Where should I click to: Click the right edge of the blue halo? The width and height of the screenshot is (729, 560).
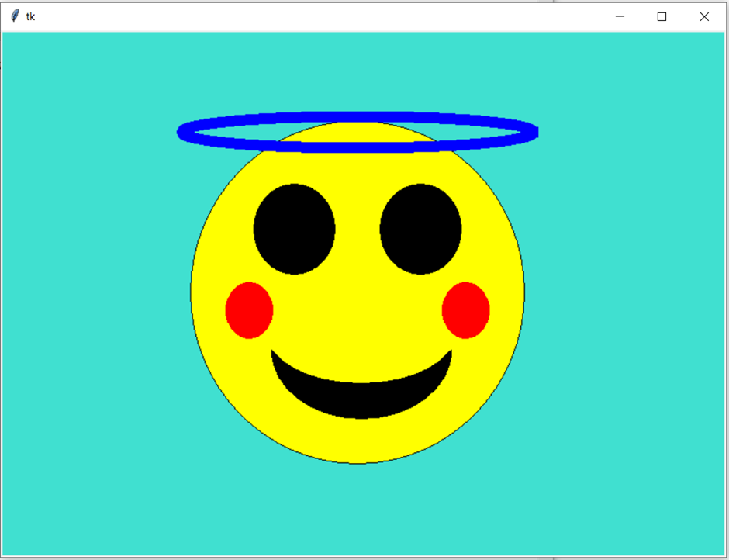(x=534, y=132)
